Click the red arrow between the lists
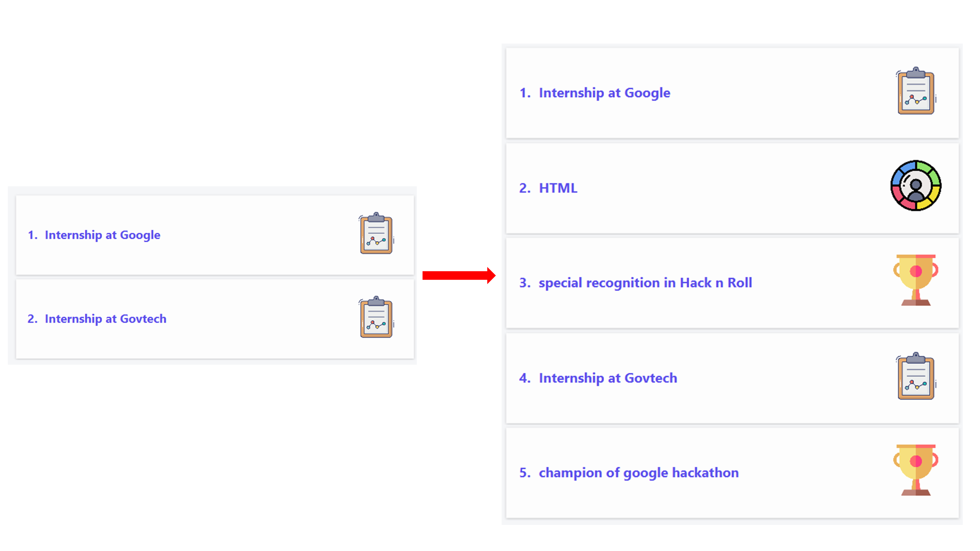The image size is (980, 551). pyautogui.click(x=459, y=275)
